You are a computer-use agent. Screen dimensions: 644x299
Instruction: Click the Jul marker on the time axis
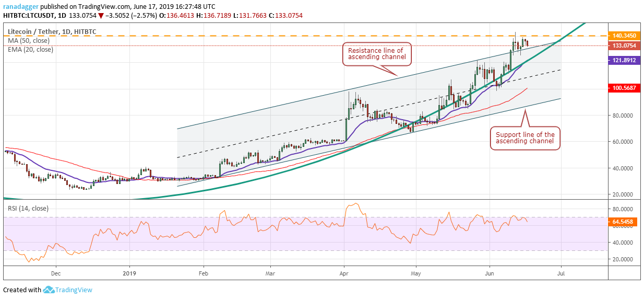coord(561,273)
